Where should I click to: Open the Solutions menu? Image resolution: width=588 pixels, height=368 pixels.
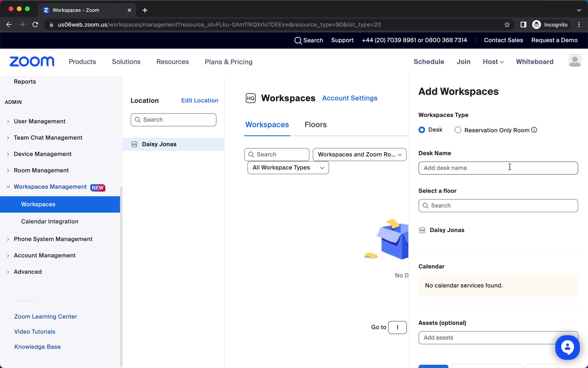[x=126, y=62]
